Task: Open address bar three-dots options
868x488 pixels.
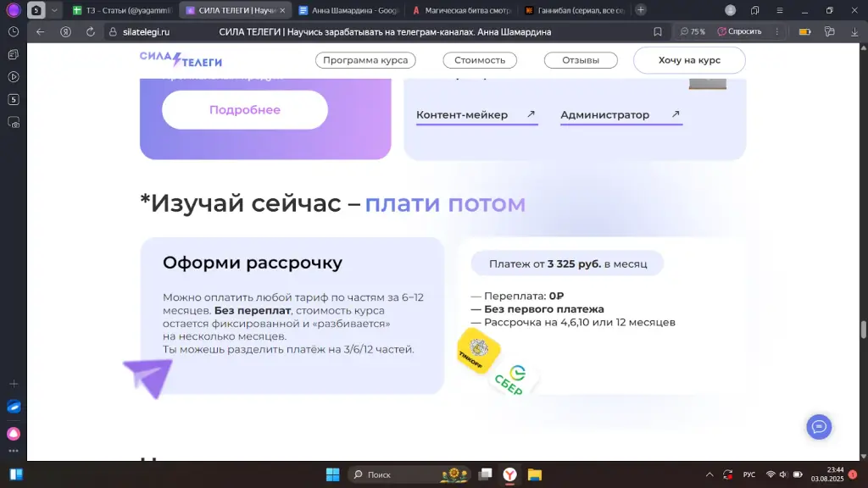Action: pyautogui.click(x=777, y=32)
